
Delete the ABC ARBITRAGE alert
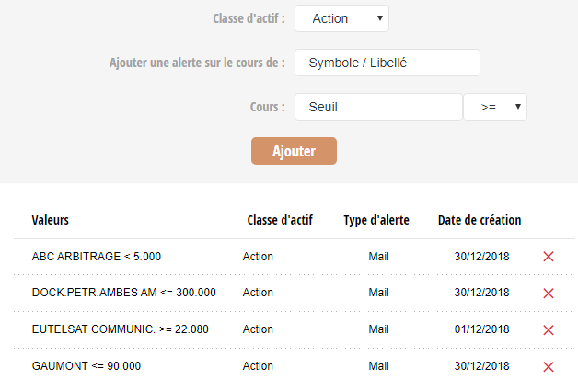[549, 257]
